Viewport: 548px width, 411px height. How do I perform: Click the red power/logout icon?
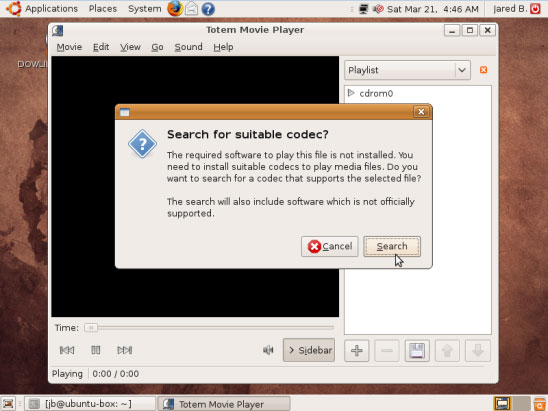tap(535, 9)
